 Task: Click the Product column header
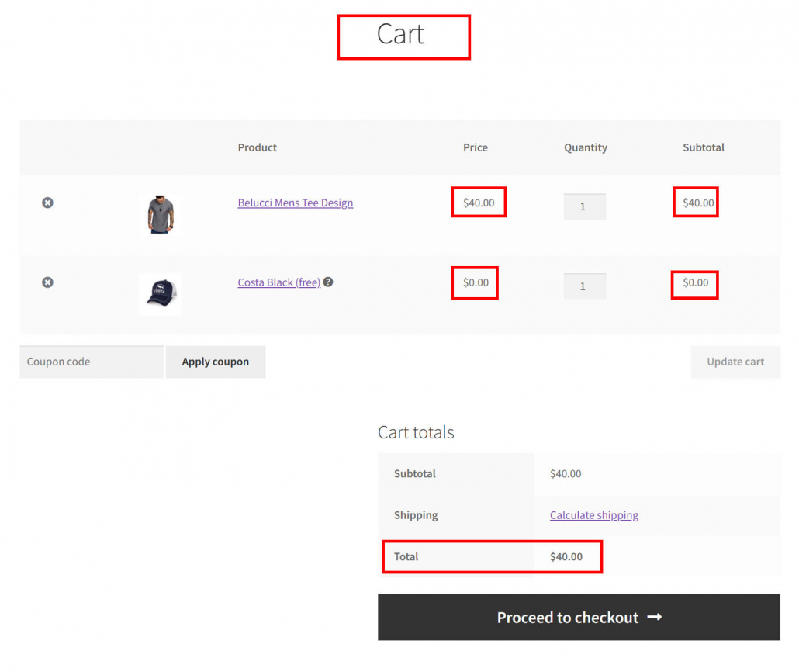[258, 147]
